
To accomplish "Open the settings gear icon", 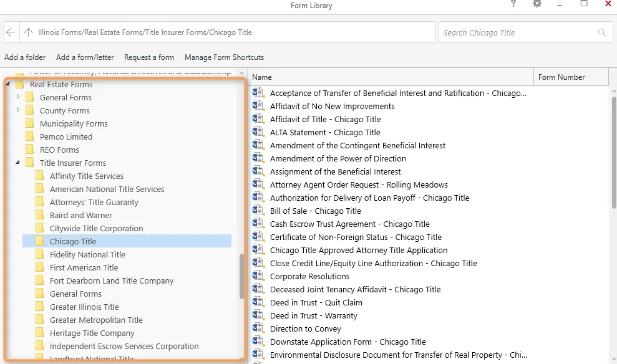I will click(537, 4).
